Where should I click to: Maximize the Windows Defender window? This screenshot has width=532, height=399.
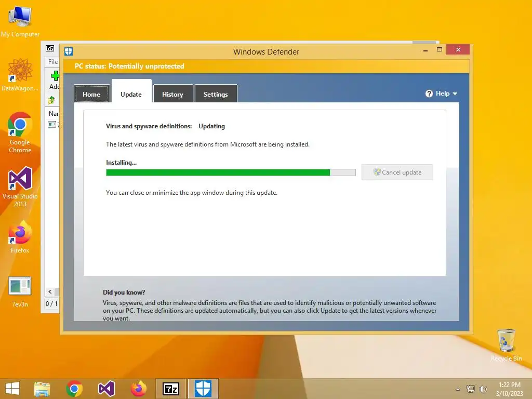point(440,49)
